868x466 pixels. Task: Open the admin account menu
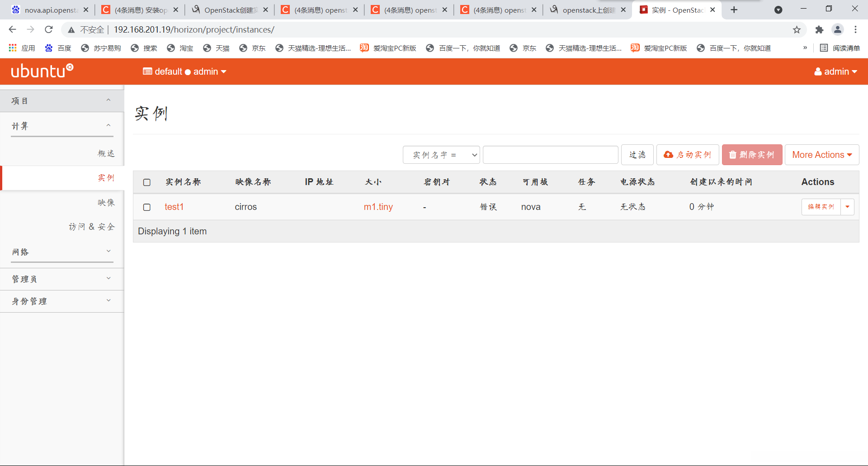[x=835, y=71]
